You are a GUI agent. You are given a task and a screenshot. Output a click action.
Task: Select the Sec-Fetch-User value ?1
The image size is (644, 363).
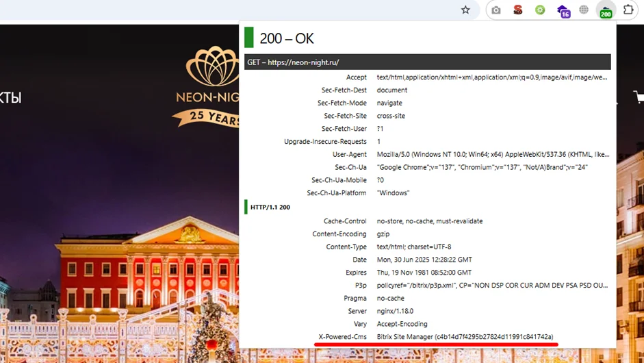pyautogui.click(x=380, y=129)
